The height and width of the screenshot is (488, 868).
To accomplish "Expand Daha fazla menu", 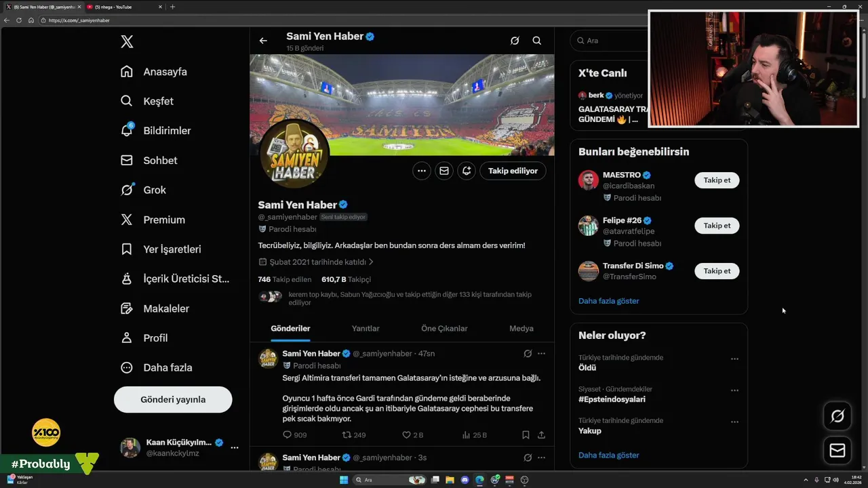I will tap(156, 367).
